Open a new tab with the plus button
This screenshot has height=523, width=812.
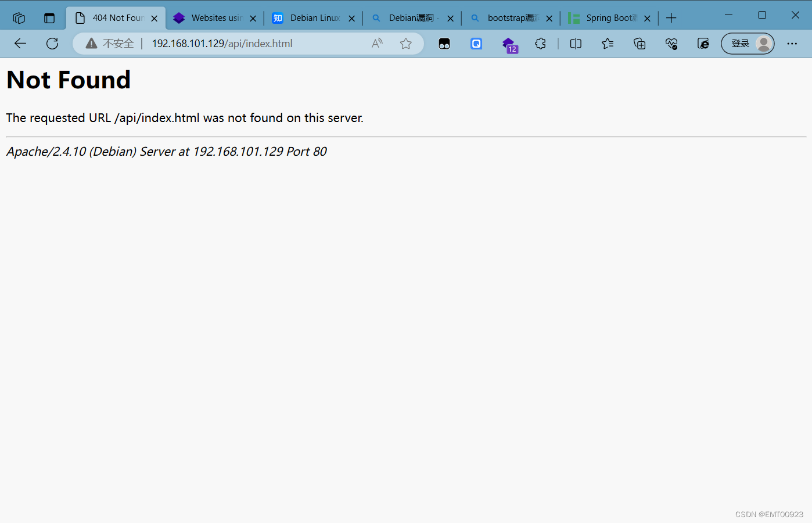(x=671, y=18)
